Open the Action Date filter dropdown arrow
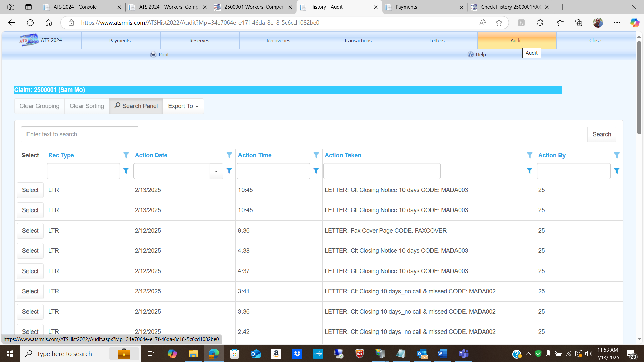 pos(216,171)
